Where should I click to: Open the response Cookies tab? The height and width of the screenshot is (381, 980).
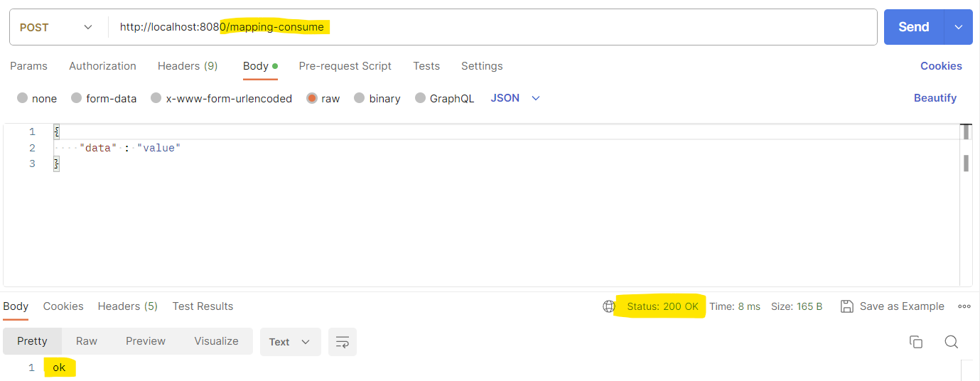point(63,306)
